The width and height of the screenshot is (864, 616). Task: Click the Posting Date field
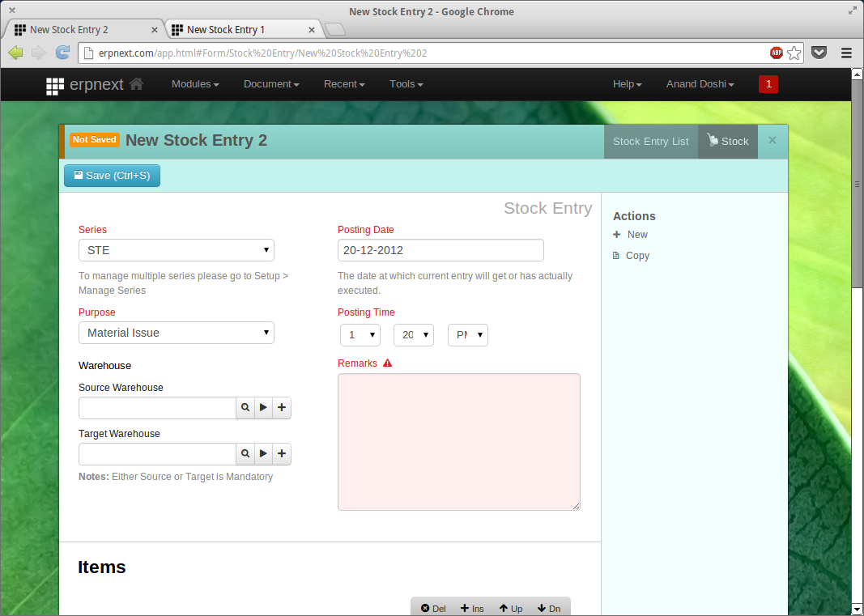pyautogui.click(x=441, y=250)
